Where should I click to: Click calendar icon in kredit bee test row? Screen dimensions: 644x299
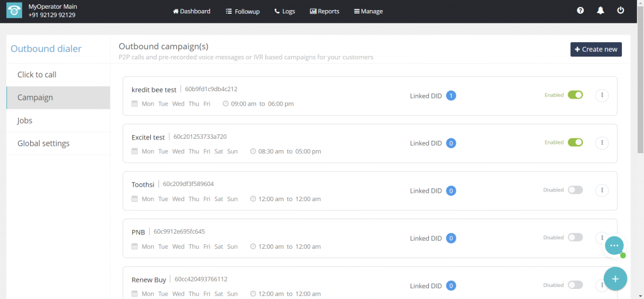(x=135, y=104)
